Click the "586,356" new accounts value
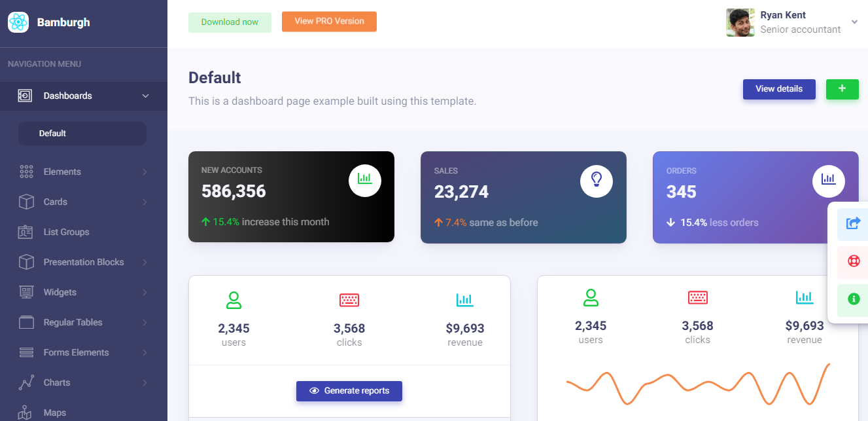The width and height of the screenshot is (868, 421). [234, 191]
